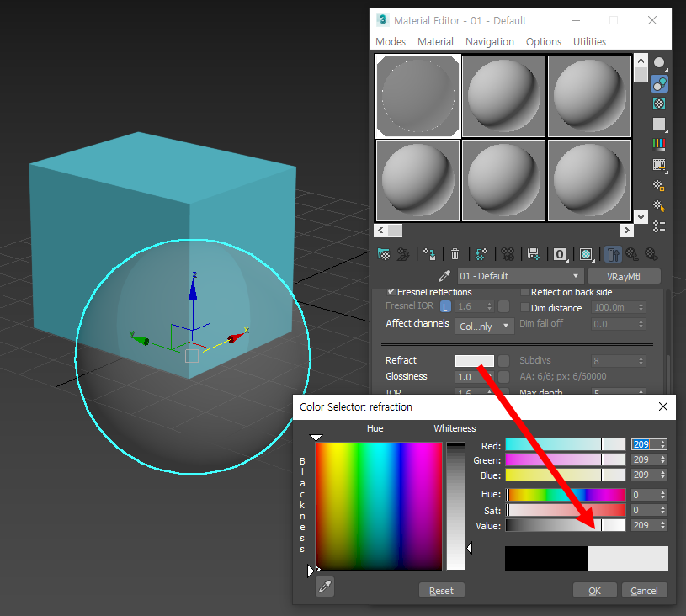Click Show Shaded Material in Viewport icon
The image size is (686, 616).
coord(586,254)
